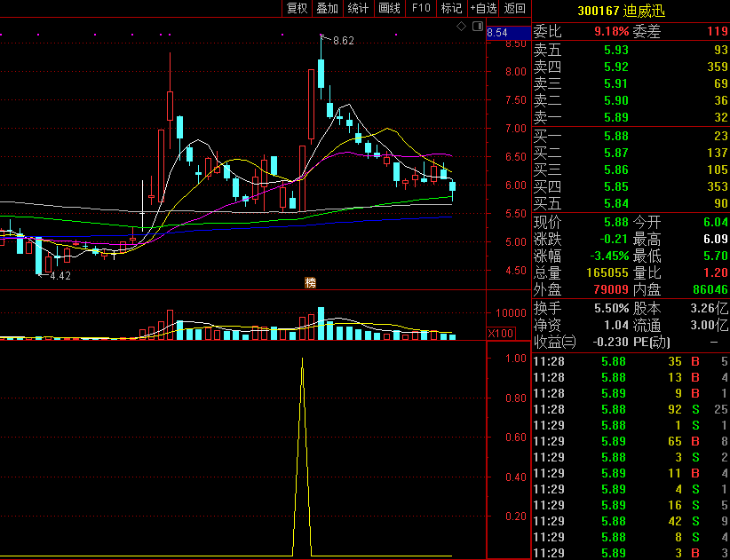Screen dimensions: 730x560
Task: Click the 内盘 value 86046
Action: [710, 290]
